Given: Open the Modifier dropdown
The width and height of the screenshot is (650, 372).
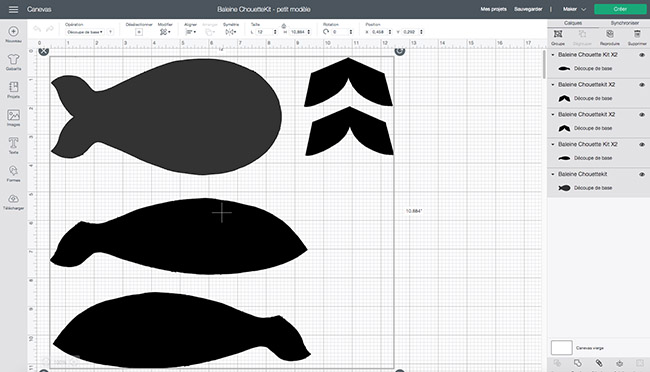Looking at the screenshot, I should (165, 32).
